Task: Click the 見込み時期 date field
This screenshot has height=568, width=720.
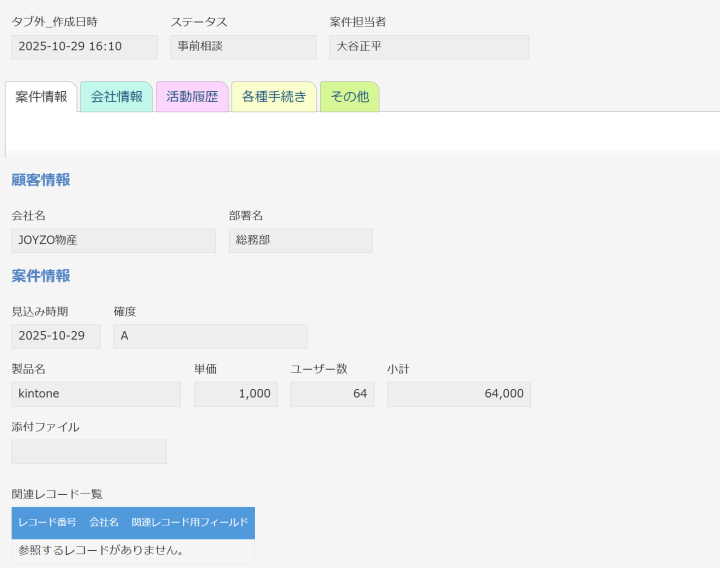Action: [x=56, y=336]
